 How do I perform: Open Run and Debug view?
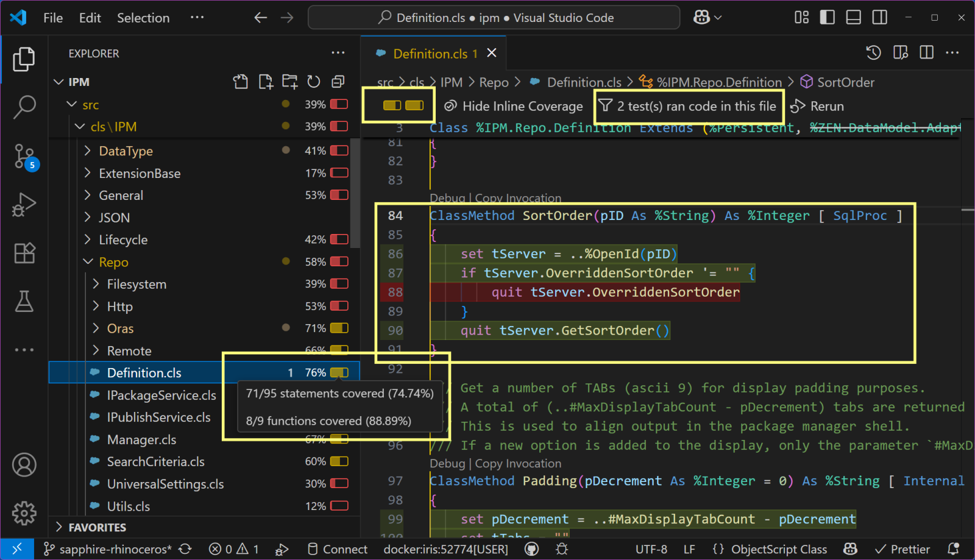(24, 205)
